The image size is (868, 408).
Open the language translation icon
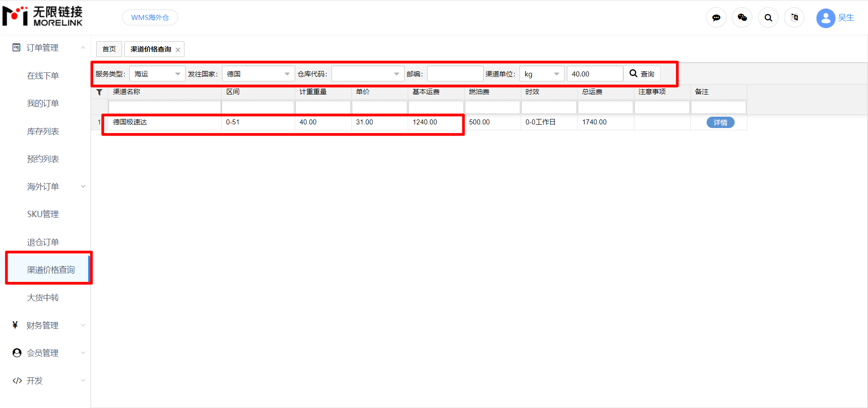pyautogui.click(x=794, y=18)
